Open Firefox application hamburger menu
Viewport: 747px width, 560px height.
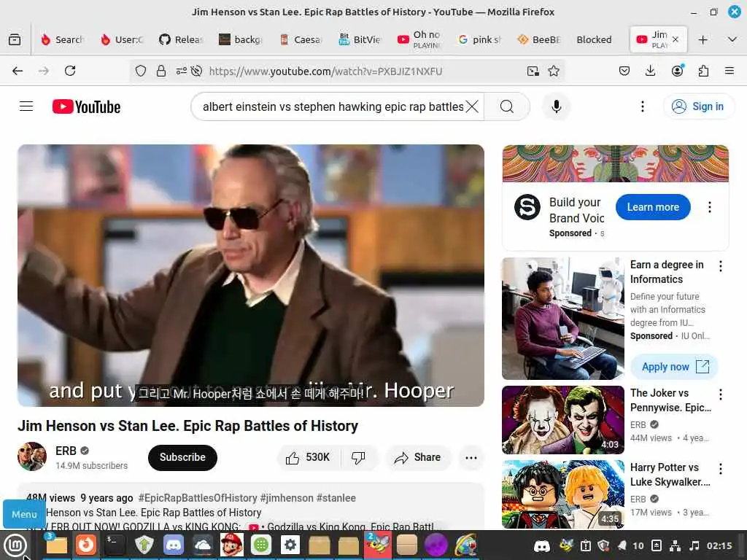click(729, 71)
